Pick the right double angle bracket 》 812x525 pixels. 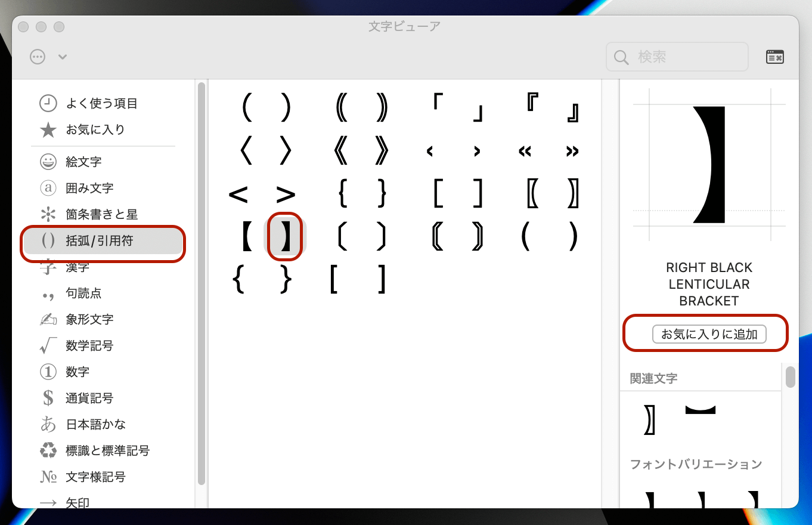pyautogui.click(x=382, y=151)
